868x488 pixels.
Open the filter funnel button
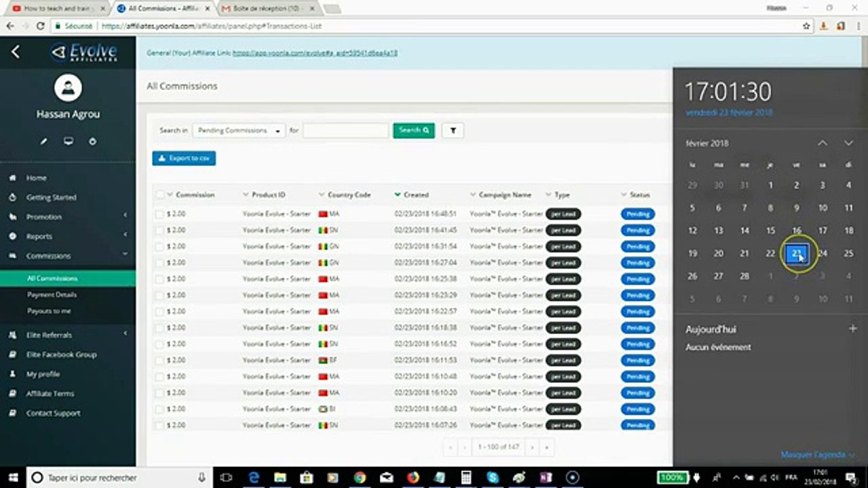pyautogui.click(x=452, y=130)
